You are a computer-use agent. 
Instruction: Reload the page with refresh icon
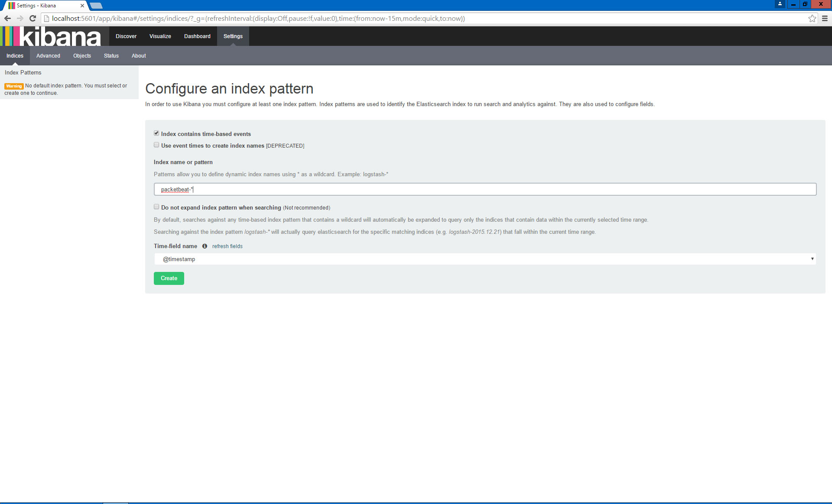32,18
